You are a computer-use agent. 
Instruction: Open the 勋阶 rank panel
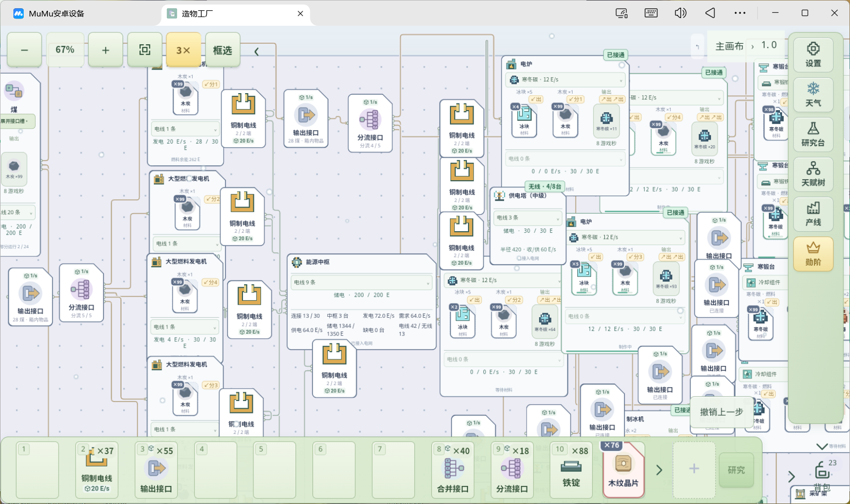[813, 254]
